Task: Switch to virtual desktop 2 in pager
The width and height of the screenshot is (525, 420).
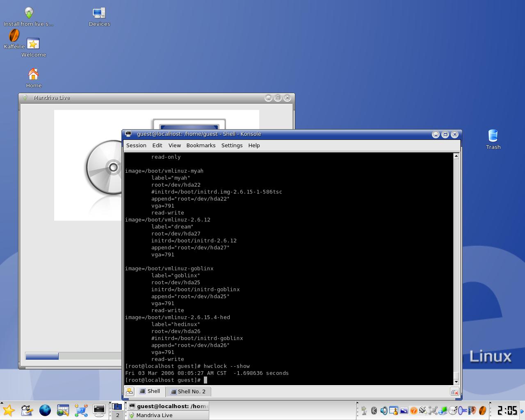Action: pyautogui.click(x=117, y=415)
